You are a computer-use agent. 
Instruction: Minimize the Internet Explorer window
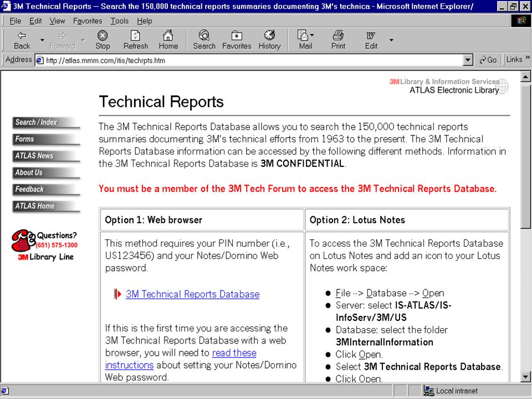pyautogui.click(x=503, y=6)
